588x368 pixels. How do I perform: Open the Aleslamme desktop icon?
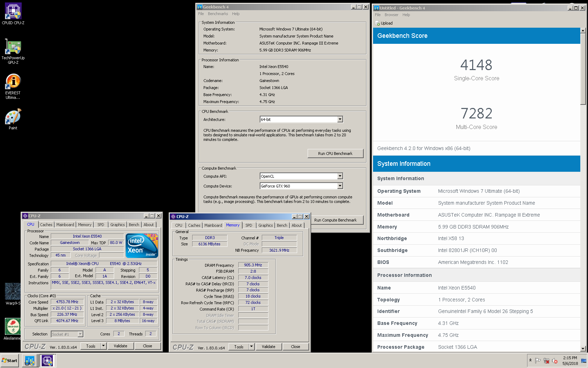pyautogui.click(x=12, y=329)
